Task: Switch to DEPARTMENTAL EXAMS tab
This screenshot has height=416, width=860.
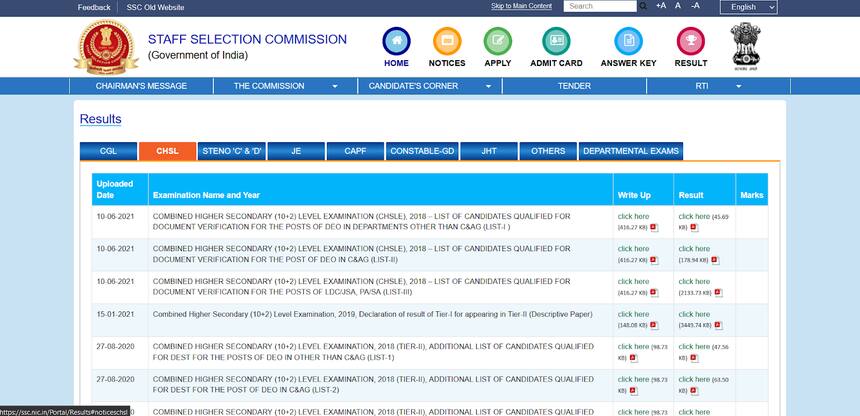Action: point(631,151)
